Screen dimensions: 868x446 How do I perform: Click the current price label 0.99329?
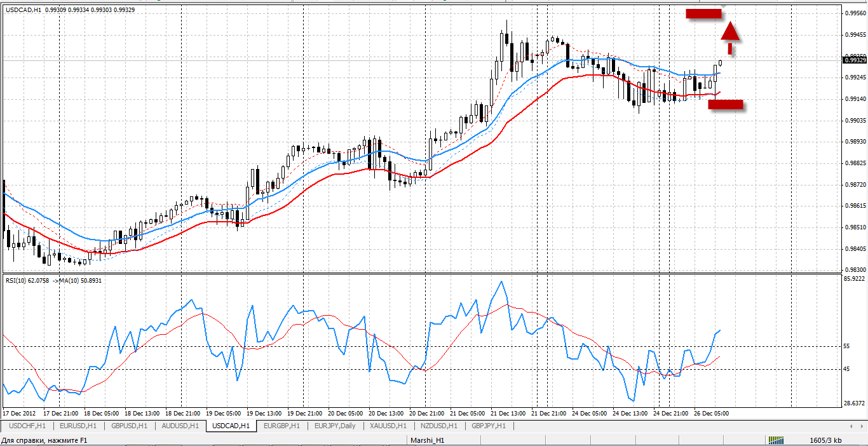tap(853, 60)
